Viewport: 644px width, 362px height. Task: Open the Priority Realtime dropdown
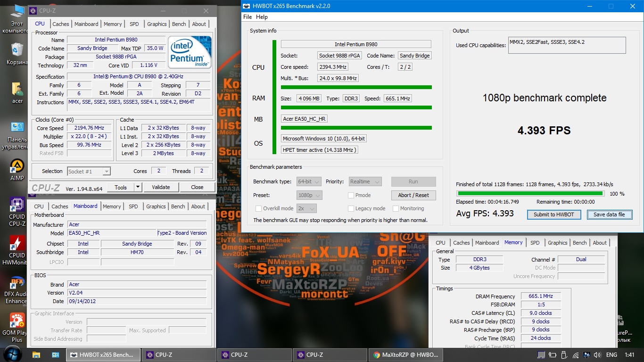tap(365, 181)
